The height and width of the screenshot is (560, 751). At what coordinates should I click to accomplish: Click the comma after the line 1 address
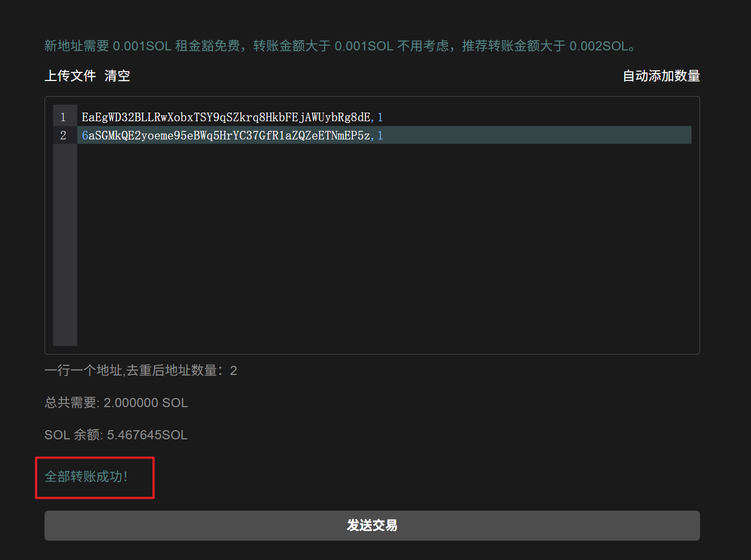(372, 118)
